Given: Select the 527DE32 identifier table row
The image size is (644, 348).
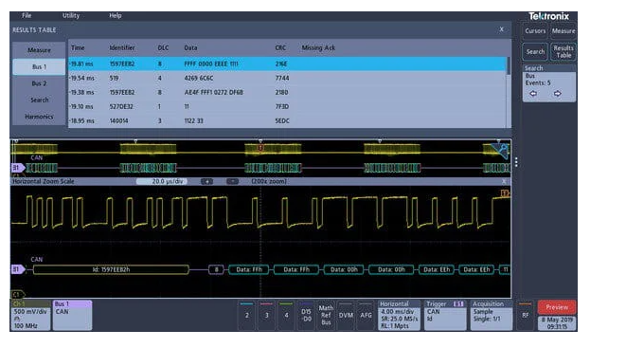Looking at the screenshot, I should click(288, 106).
